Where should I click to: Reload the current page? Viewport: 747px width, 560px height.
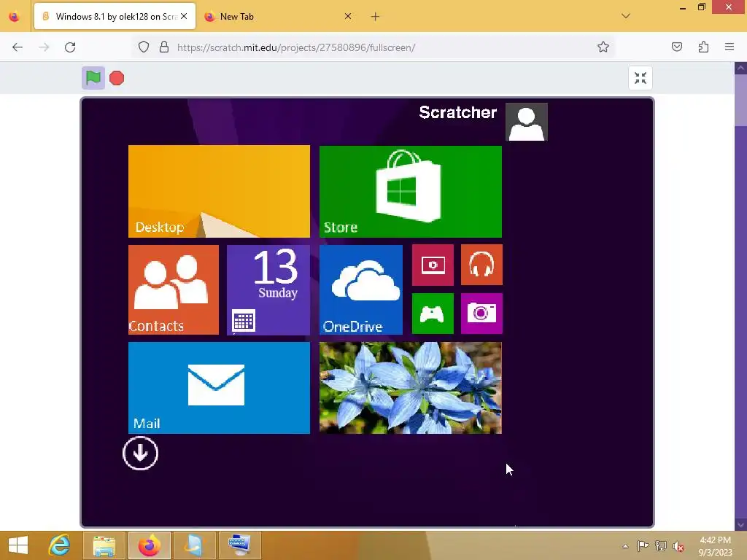(x=70, y=47)
